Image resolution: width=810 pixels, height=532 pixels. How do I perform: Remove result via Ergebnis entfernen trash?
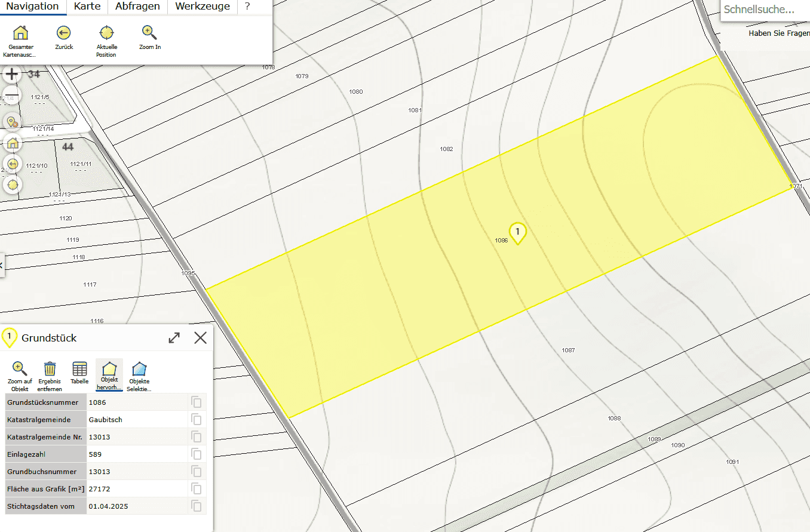pos(50,376)
